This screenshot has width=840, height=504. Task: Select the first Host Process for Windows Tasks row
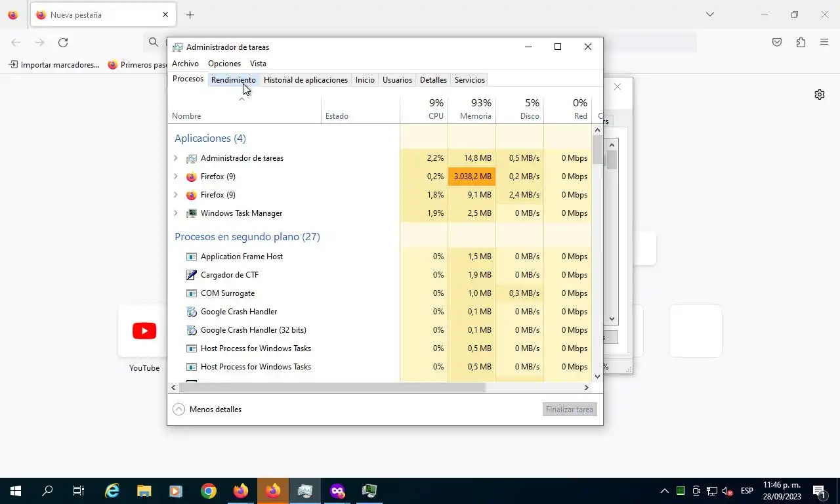pos(379,348)
